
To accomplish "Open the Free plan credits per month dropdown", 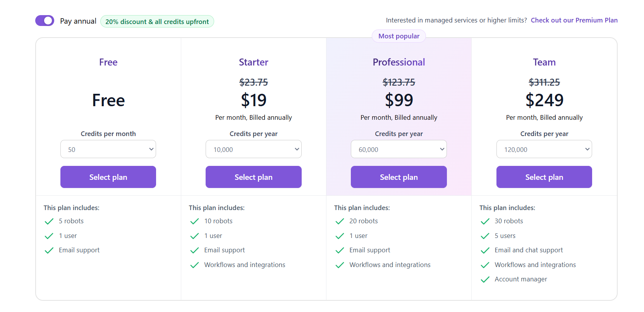I will (108, 149).
